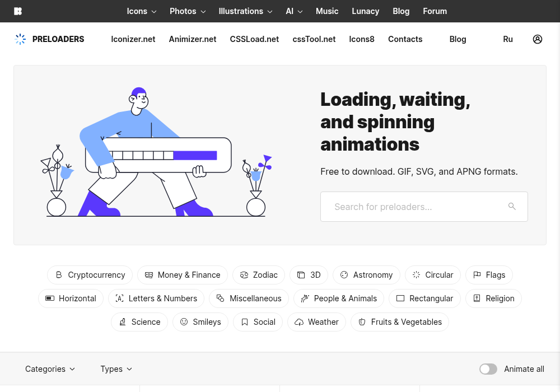Switch language to Ru
The image size is (560, 392).
click(507, 39)
